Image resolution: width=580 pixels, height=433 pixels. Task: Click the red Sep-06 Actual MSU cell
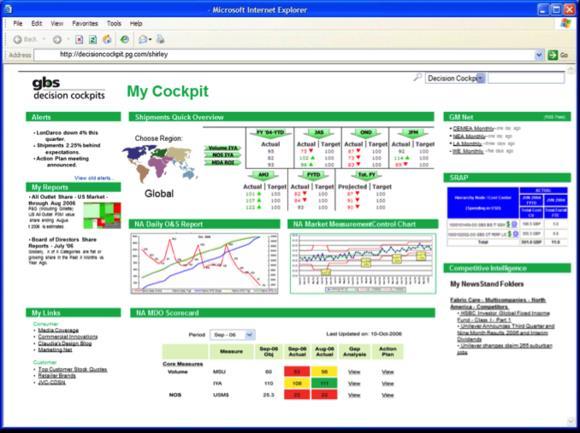coord(297,372)
